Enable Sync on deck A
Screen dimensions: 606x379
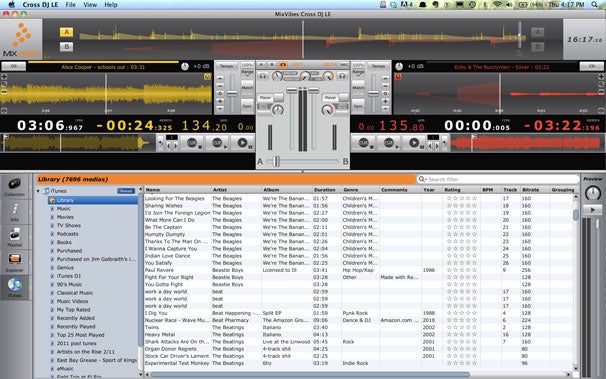247,105
